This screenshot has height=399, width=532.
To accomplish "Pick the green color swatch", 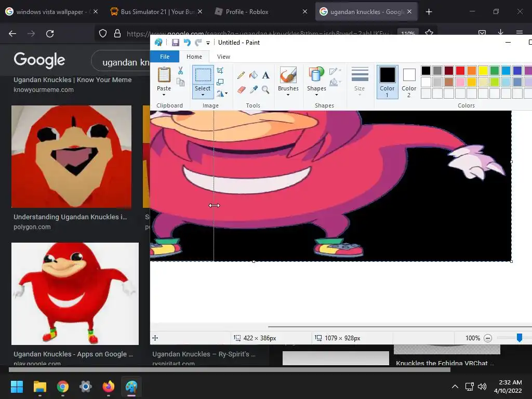I will click(x=495, y=71).
